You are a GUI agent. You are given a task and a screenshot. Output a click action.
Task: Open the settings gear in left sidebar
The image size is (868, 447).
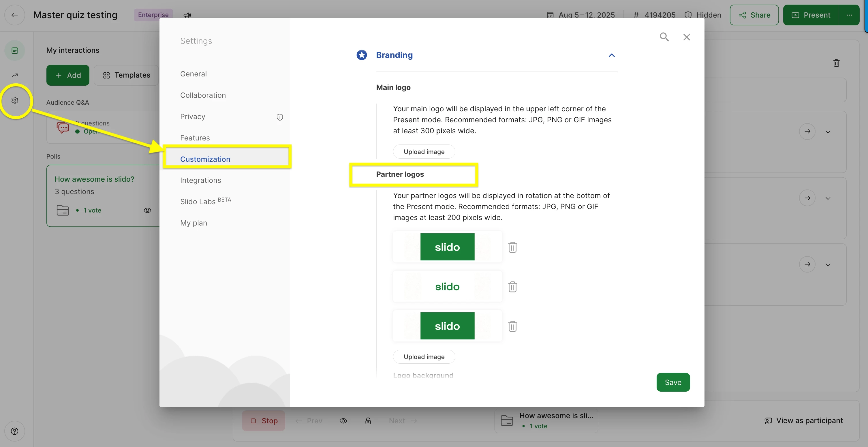(x=15, y=100)
